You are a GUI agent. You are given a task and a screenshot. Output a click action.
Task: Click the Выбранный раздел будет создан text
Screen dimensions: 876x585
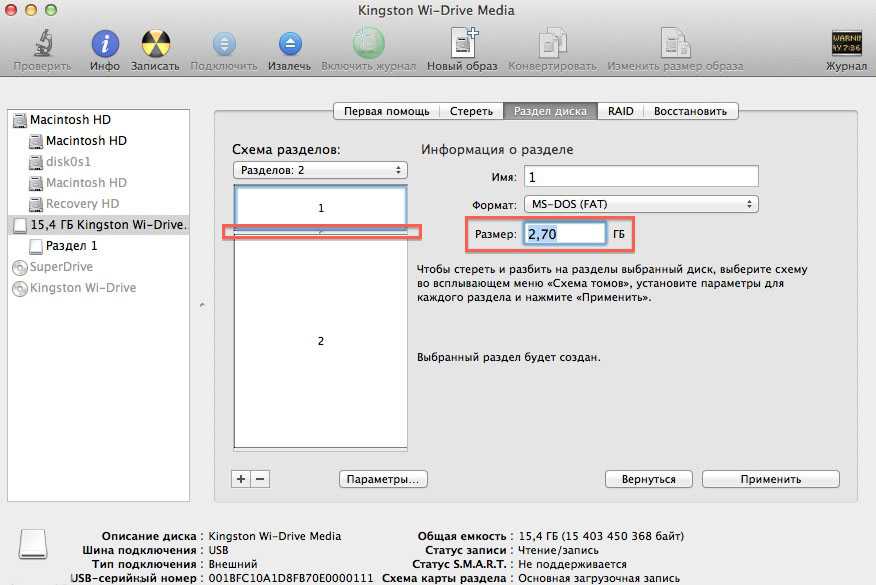click(508, 357)
